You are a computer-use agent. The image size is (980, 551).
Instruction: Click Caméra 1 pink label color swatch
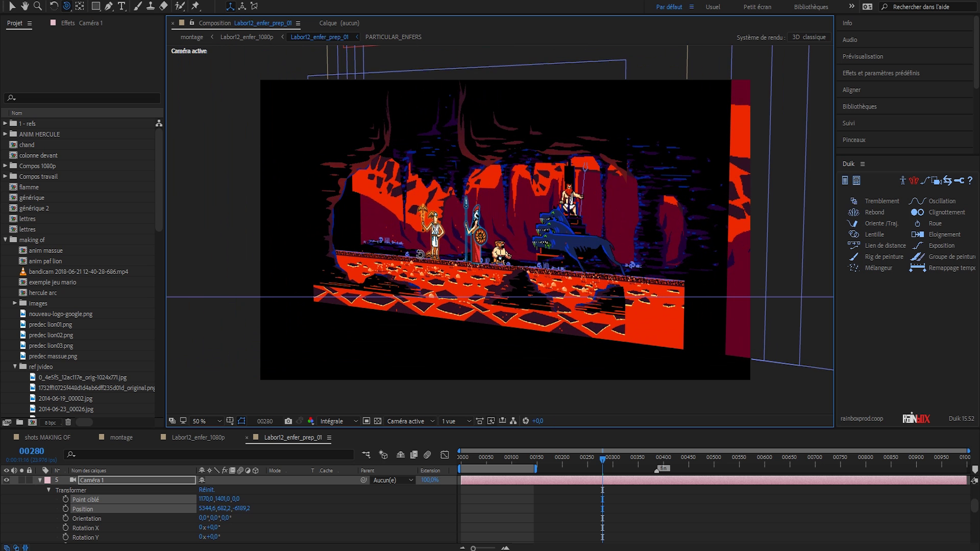pyautogui.click(x=47, y=480)
